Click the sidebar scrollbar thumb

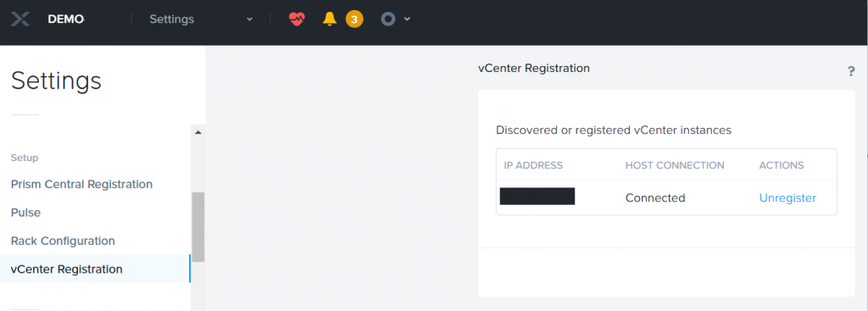198,227
